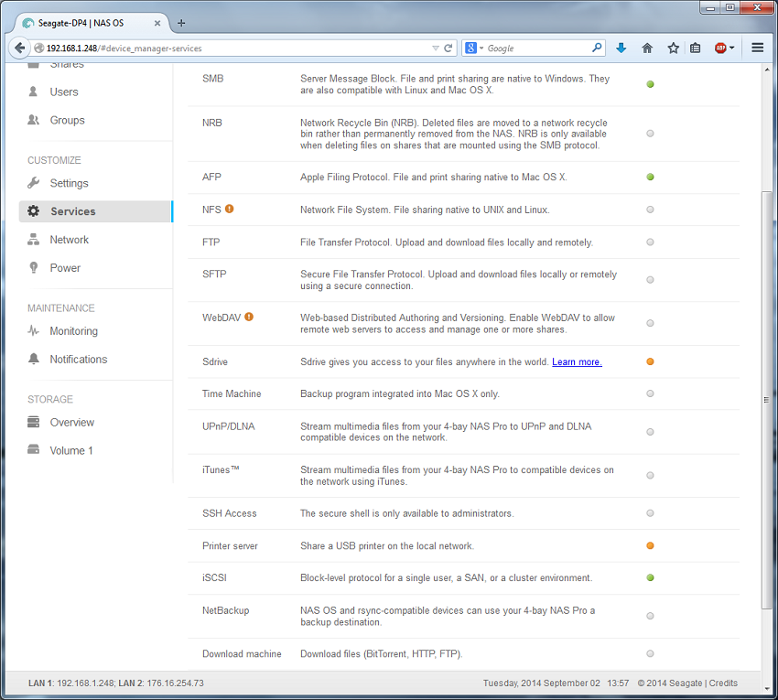The height and width of the screenshot is (700, 778).
Task: Focus the Google search box
Action: (538, 48)
